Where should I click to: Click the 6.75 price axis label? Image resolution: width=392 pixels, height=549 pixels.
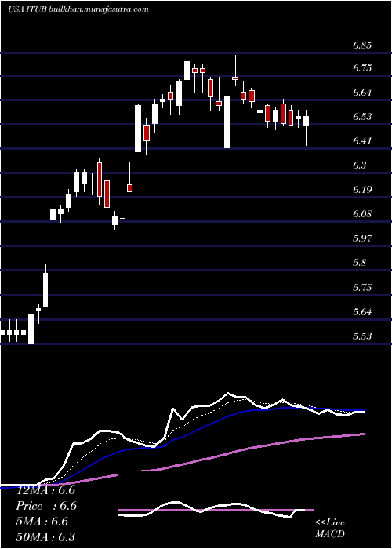(x=362, y=68)
